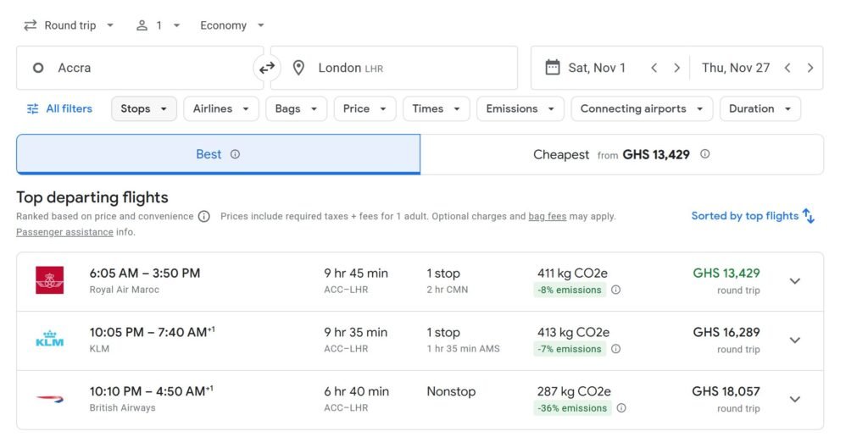Image resolution: width=868 pixels, height=437 pixels.
Task: Open the Price filter dropdown
Action: coord(364,109)
